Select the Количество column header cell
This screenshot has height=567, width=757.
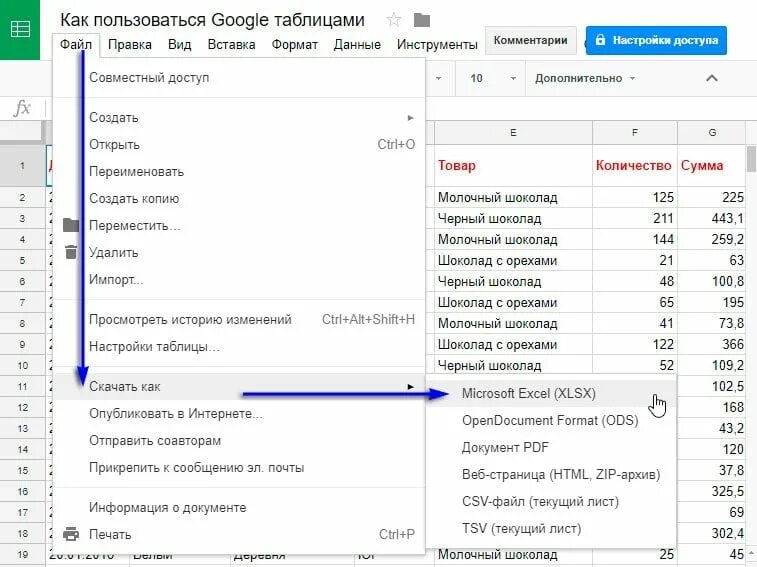(x=634, y=165)
